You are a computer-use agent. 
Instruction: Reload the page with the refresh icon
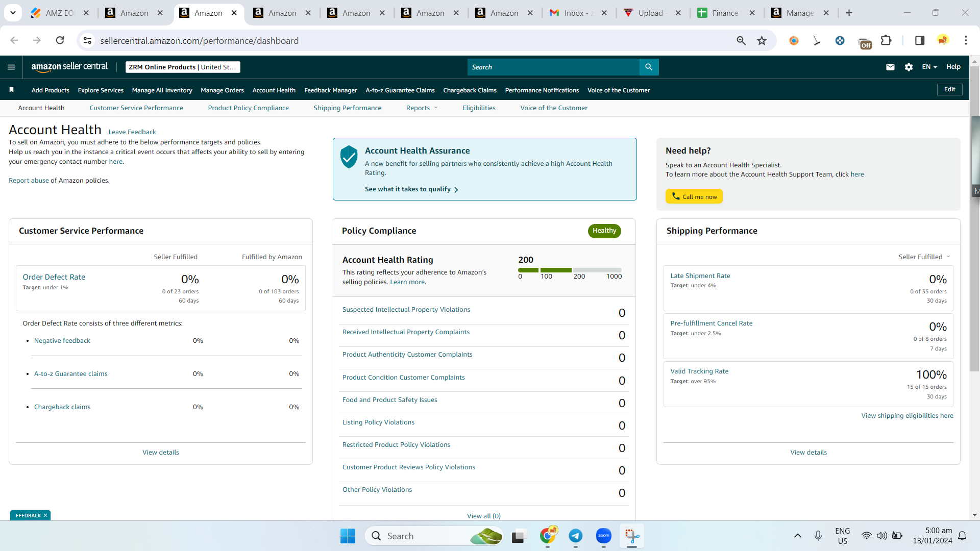tap(60, 40)
